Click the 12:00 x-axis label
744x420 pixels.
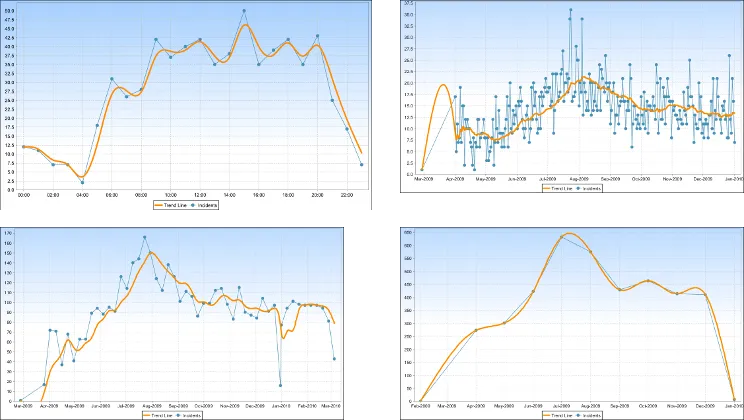(x=200, y=195)
